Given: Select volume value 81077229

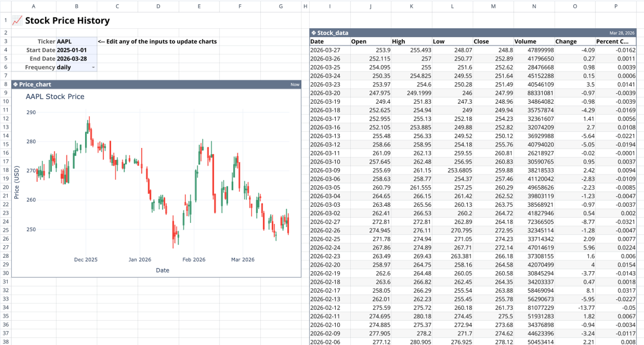Looking at the screenshot, I should (x=534, y=308).
